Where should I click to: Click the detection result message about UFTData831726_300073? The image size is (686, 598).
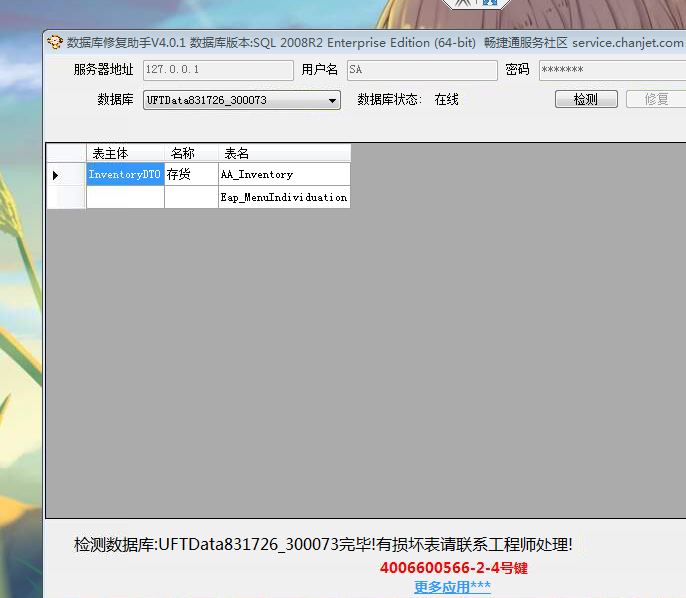pos(323,545)
